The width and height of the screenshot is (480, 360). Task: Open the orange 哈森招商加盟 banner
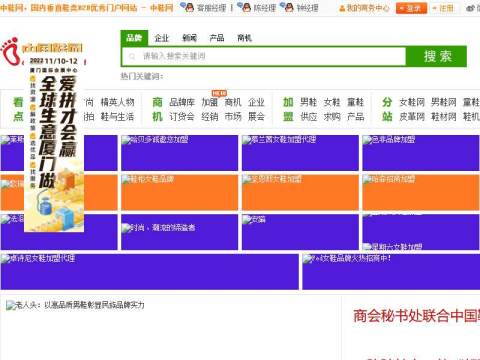(x=421, y=193)
